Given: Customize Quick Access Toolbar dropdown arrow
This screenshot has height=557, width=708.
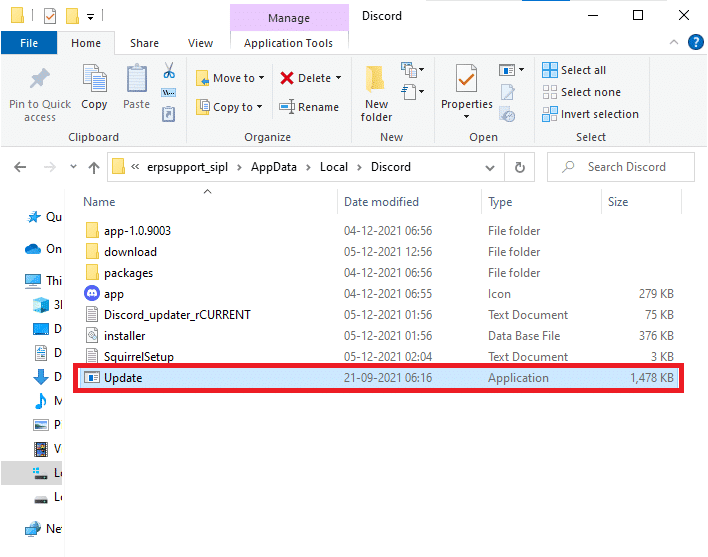Looking at the screenshot, I should pyautogui.click(x=90, y=17).
